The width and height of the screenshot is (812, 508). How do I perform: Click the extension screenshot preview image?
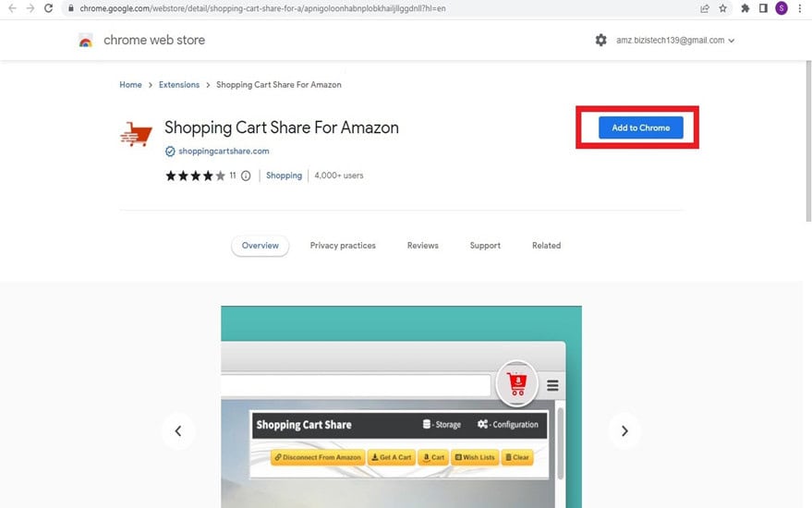[401, 407]
